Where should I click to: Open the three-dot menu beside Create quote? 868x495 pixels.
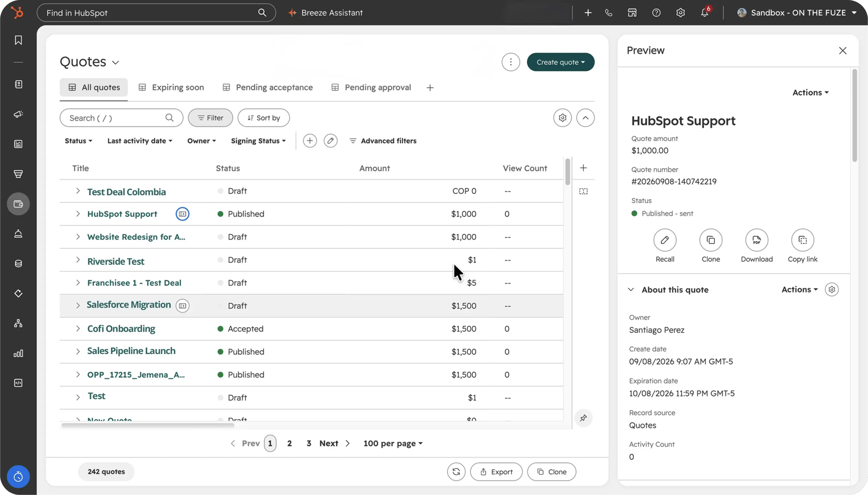click(511, 62)
